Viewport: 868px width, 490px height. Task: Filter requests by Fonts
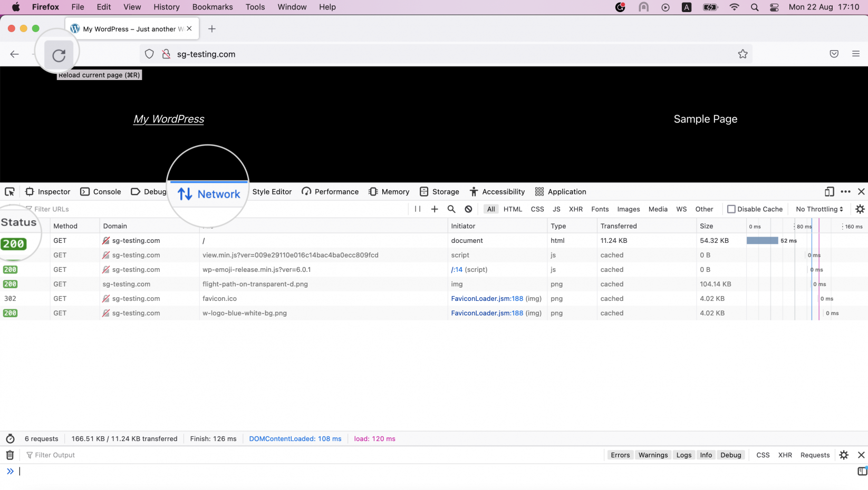pos(600,209)
